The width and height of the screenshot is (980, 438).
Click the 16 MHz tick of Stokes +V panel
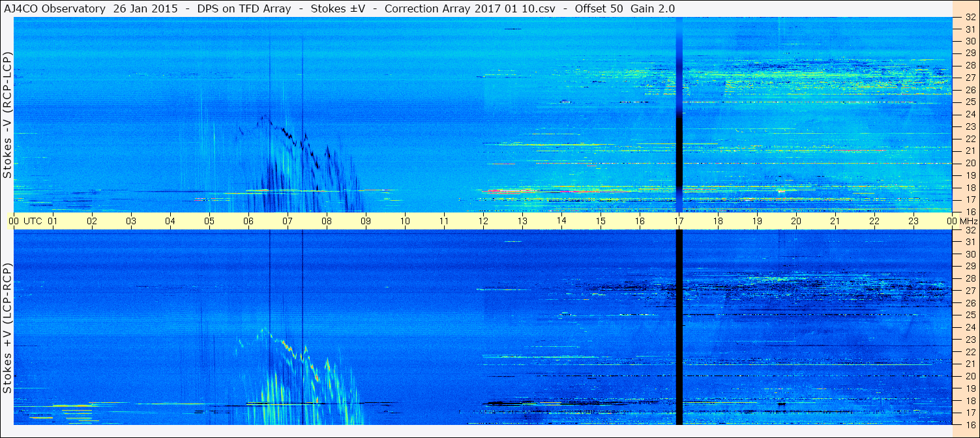[x=970, y=424]
